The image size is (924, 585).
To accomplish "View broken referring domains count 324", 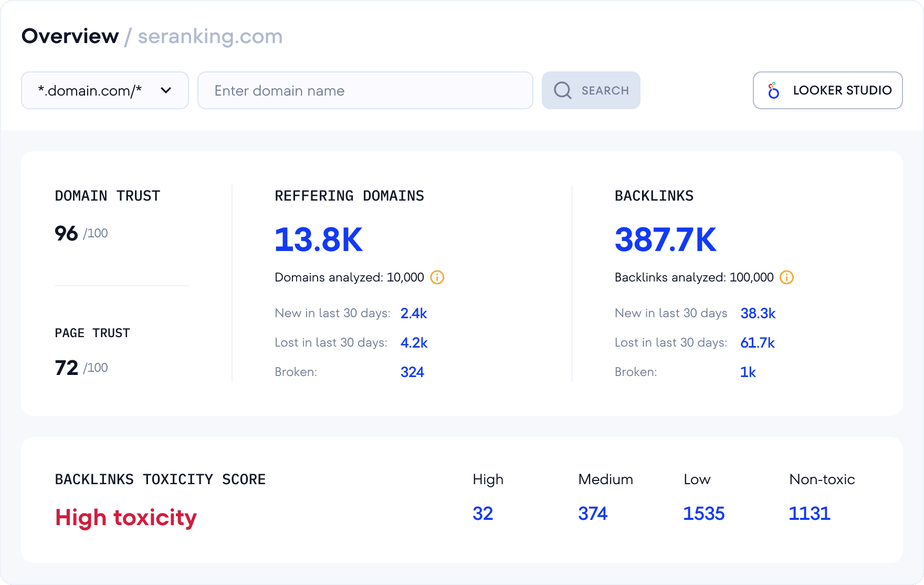I will (x=412, y=372).
